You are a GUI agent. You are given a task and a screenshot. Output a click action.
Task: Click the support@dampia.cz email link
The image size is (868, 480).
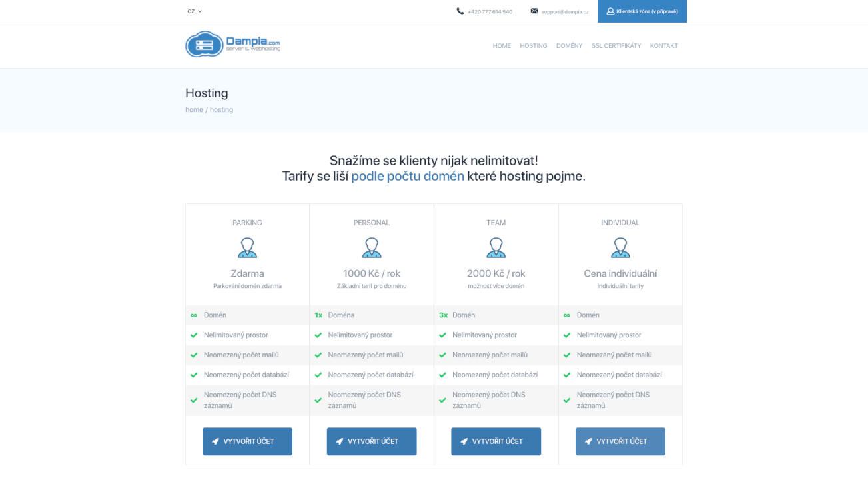[x=564, y=12]
